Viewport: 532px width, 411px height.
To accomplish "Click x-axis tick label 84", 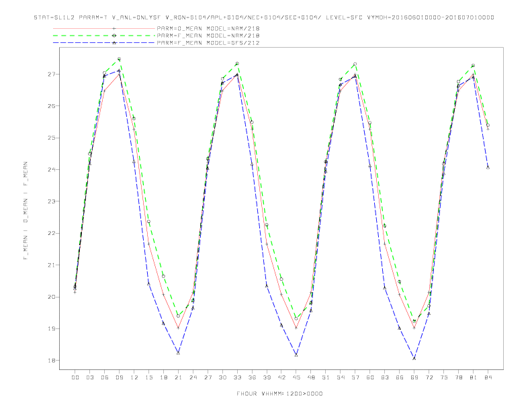I will pos(488,377).
